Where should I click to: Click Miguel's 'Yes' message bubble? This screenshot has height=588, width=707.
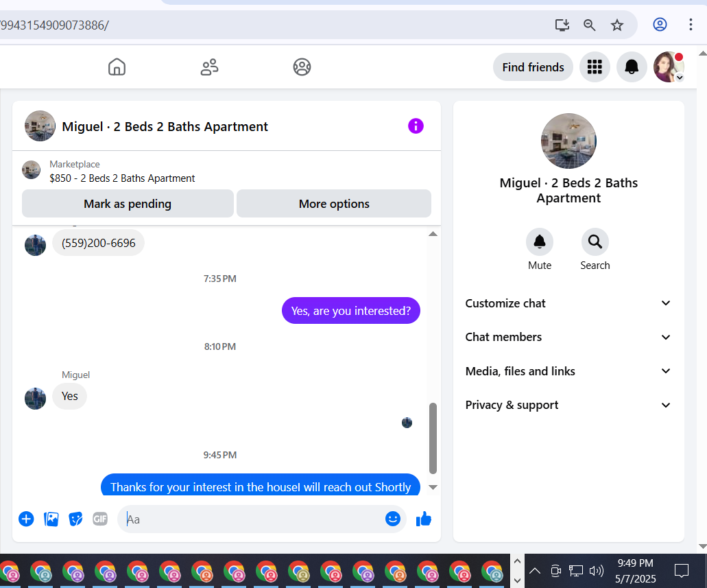[x=69, y=396]
